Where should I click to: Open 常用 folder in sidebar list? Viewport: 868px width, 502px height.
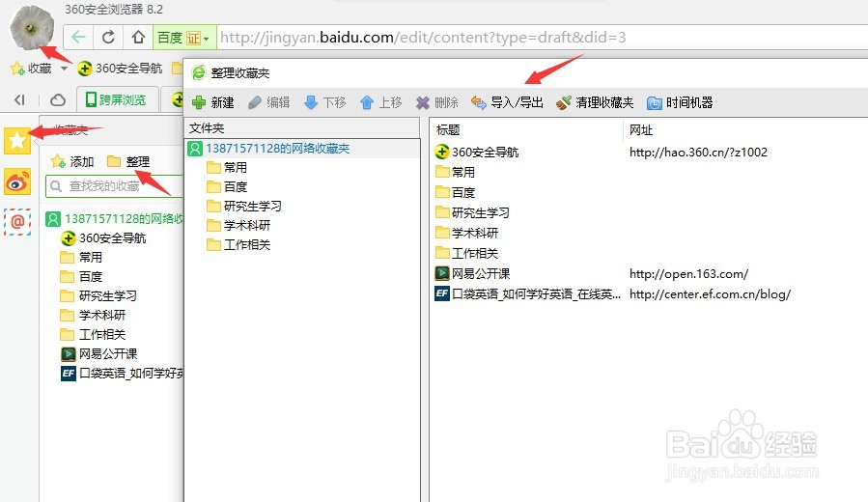click(x=81, y=258)
